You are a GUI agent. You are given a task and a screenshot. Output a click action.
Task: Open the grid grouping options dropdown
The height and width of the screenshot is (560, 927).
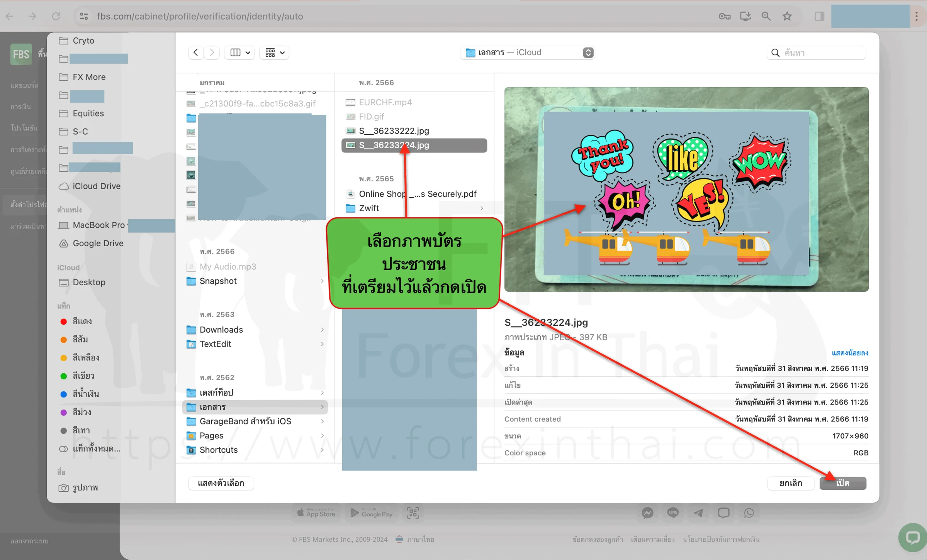click(275, 52)
